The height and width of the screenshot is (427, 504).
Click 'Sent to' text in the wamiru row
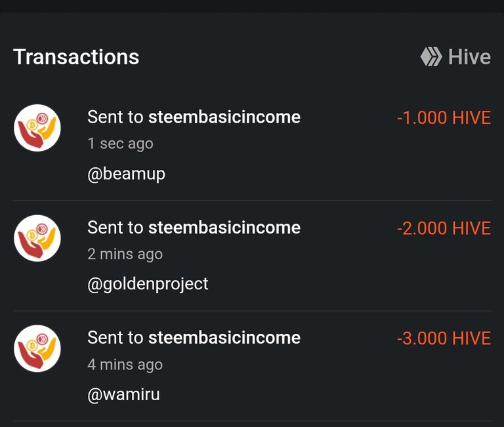[x=115, y=338]
